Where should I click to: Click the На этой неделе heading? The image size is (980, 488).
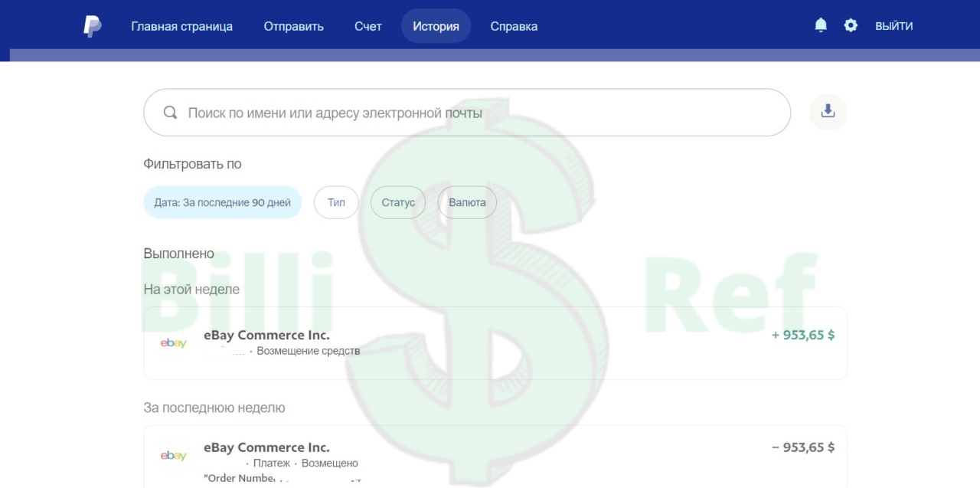pyautogui.click(x=191, y=290)
